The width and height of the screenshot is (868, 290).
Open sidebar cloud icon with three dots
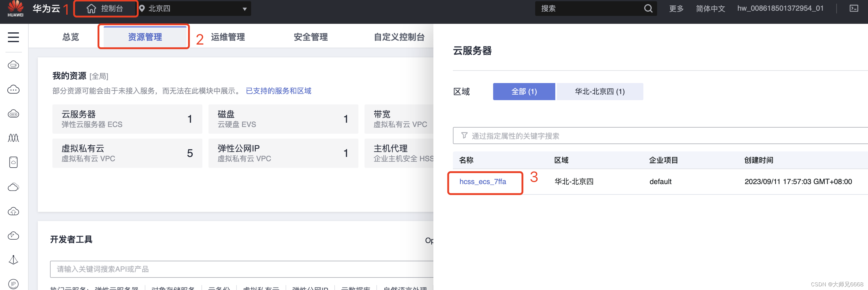(13, 89)
